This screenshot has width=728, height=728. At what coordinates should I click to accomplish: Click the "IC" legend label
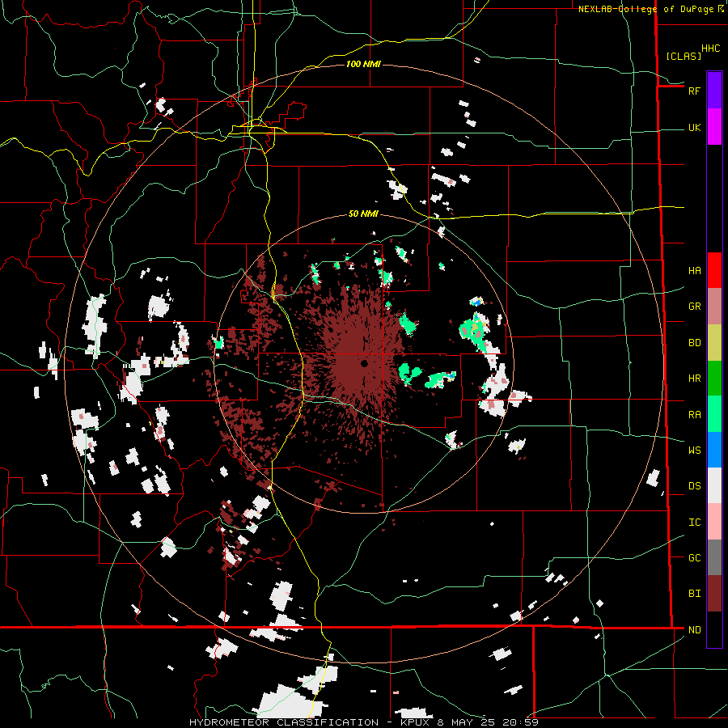click(x=694, y=523)
